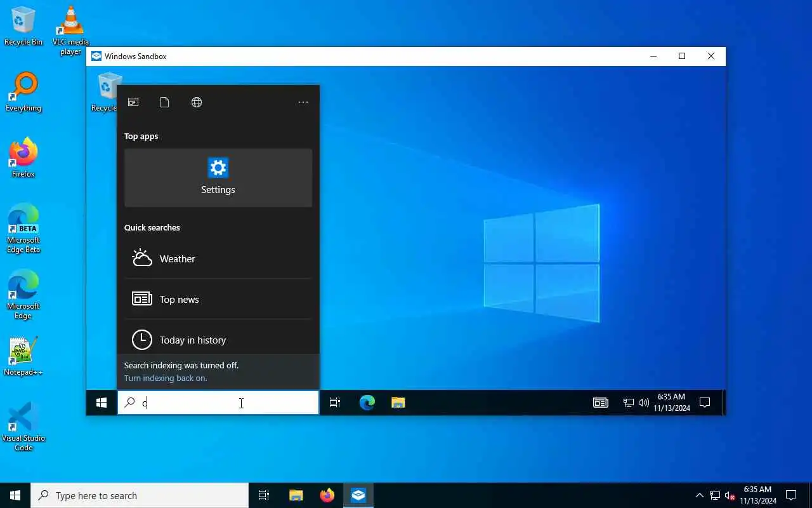Viewport: 812px width, 508px height.
Task: Select Microsoft Edge Beta desktop shortcut
Action: pos(23,229)
